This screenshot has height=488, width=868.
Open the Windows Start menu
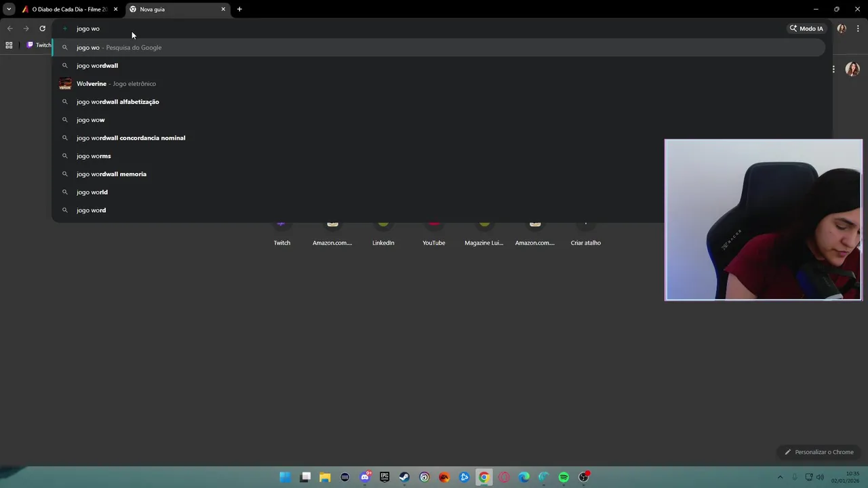[x=285, y=477]
